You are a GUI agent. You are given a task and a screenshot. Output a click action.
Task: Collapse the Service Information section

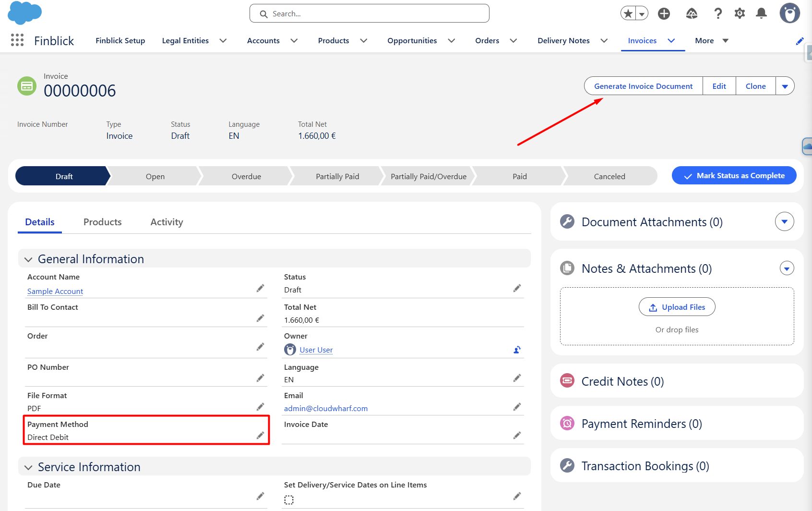pos(28,467)
